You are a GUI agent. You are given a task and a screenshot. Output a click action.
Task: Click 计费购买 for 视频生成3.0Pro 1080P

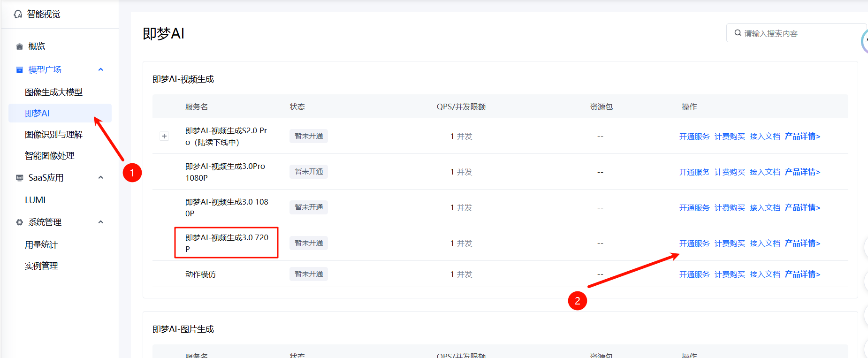(x=730, y=172)
